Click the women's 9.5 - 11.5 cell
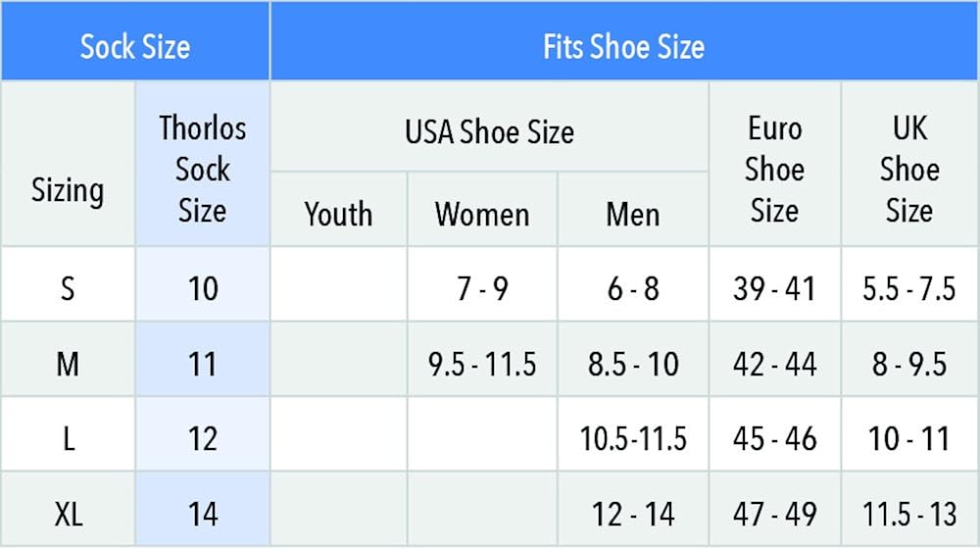This screenshot has width=980, height=550. 482,364
